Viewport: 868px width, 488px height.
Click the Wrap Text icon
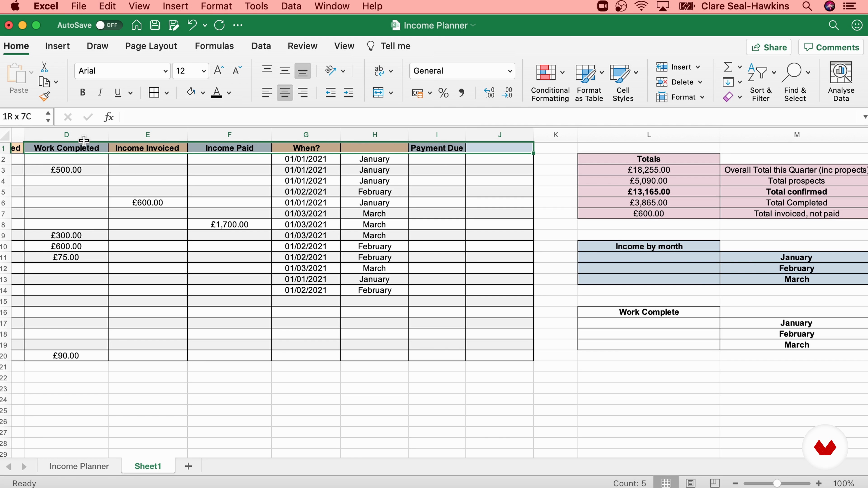tap(379, 70)
